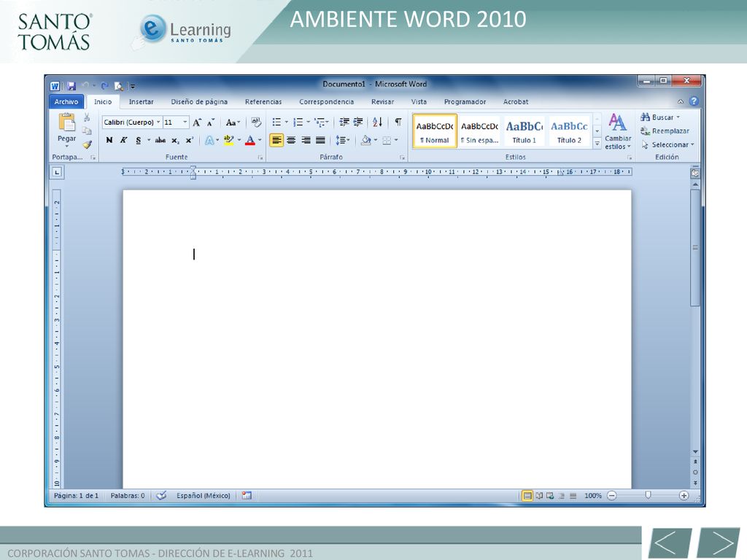Click the Zoom Out minus button
The width and height of the screenshot is (747, 560).
[612, 496]
